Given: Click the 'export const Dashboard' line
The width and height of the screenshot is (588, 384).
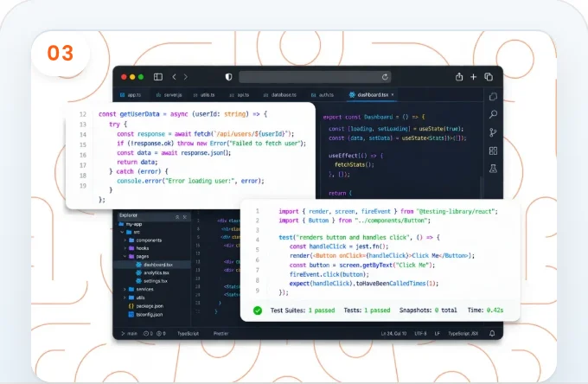Looking at the screenshot, I should pyautogui.click(x=374, y=117).
